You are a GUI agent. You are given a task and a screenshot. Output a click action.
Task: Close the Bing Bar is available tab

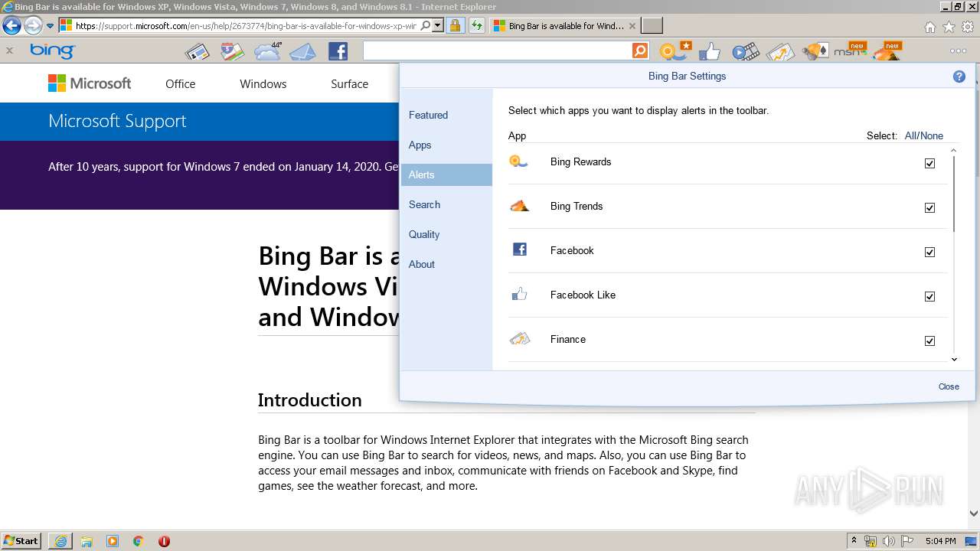tap(632, 26)
